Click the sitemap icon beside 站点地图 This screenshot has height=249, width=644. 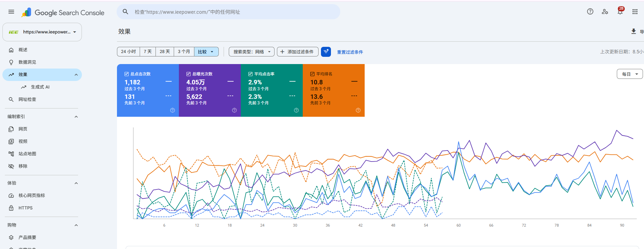click(11, 154)
